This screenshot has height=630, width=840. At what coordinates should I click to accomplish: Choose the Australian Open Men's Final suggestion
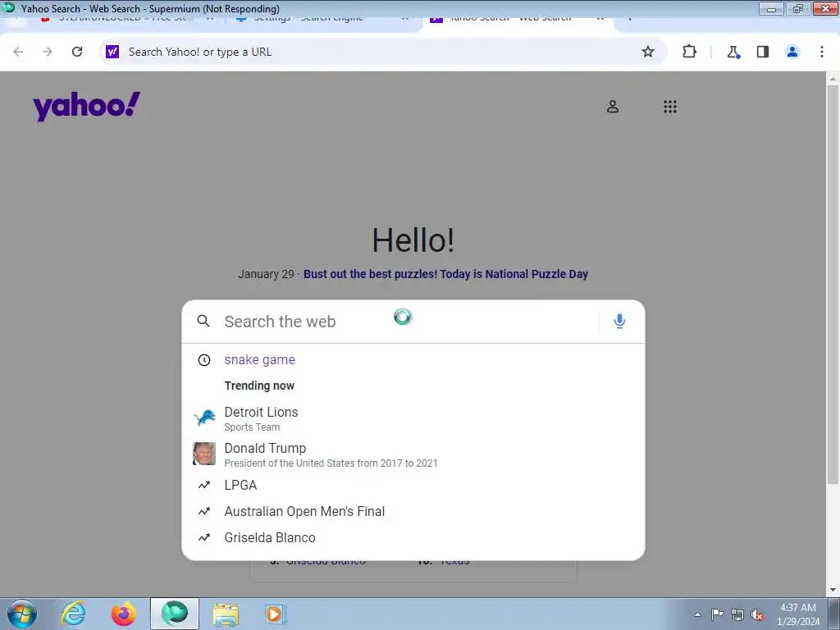[x=413, y=512]
